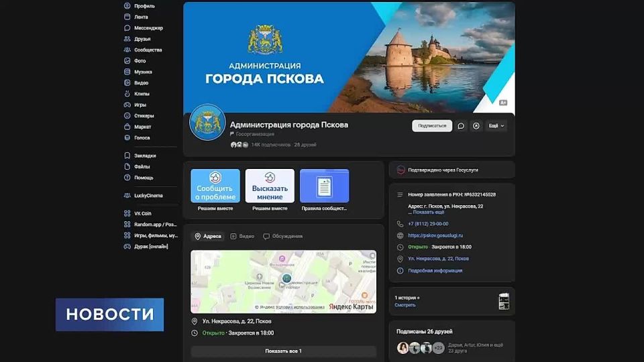Click Открыто · Закроется в 18:00 in info panel
644x362 pixels.
point(439,247)
